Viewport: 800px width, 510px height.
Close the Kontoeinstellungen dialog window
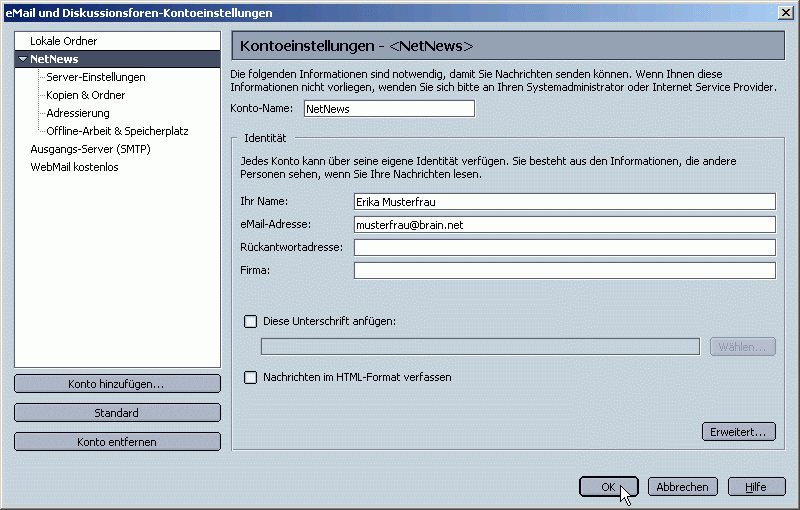pos(785,12)
